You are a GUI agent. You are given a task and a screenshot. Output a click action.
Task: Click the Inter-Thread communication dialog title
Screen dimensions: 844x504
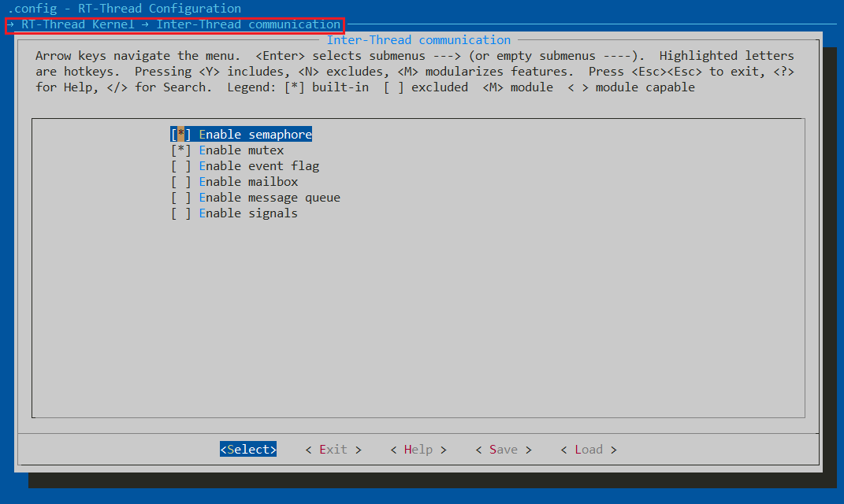[x=418, y=40]
